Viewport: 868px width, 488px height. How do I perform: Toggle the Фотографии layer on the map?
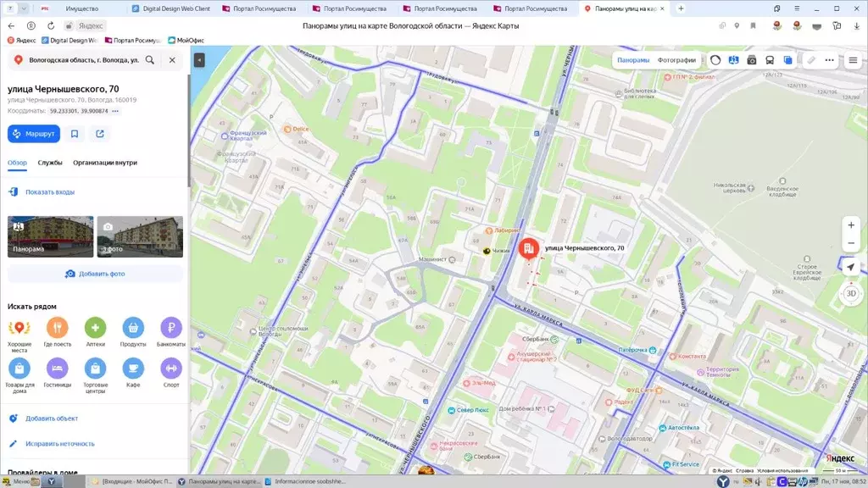pyautogui.click(x=676, y=60)
